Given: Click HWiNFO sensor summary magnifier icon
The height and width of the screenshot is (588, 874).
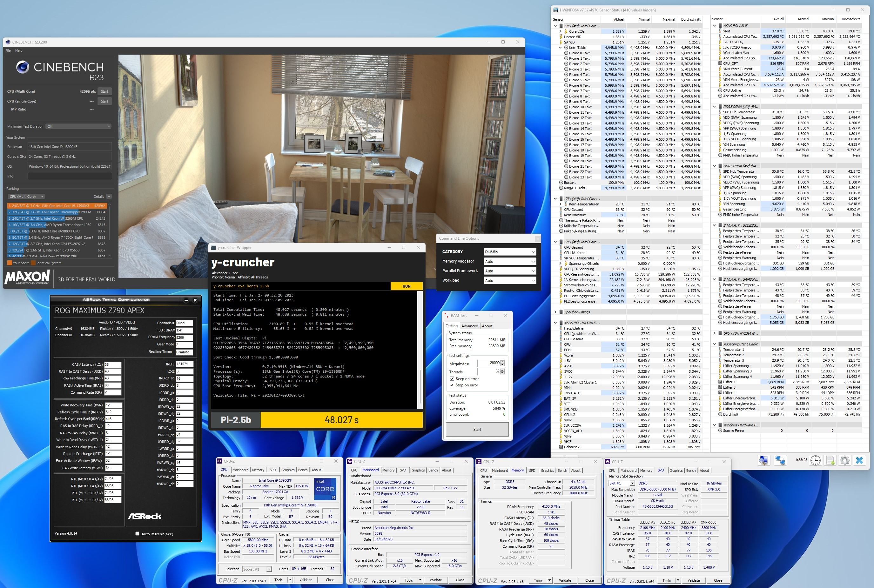Looking at the screenshot, I should click(x=763, y=460).
